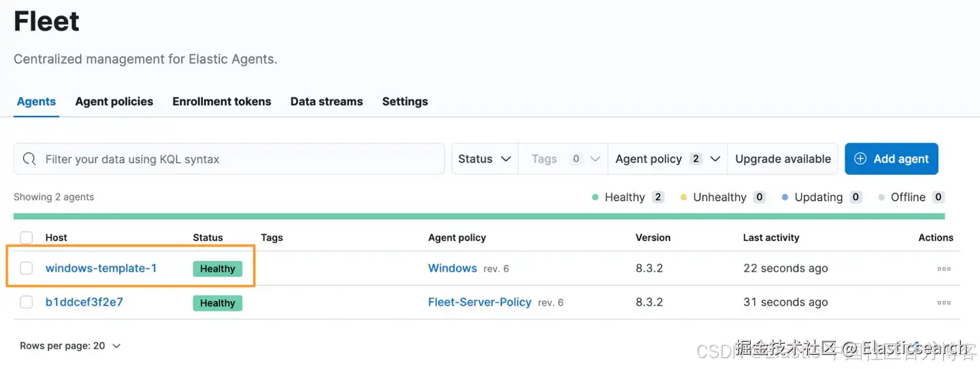980x369 pixels.
Task: Click the Updating status count indicator
Action: tap(856, 197)
